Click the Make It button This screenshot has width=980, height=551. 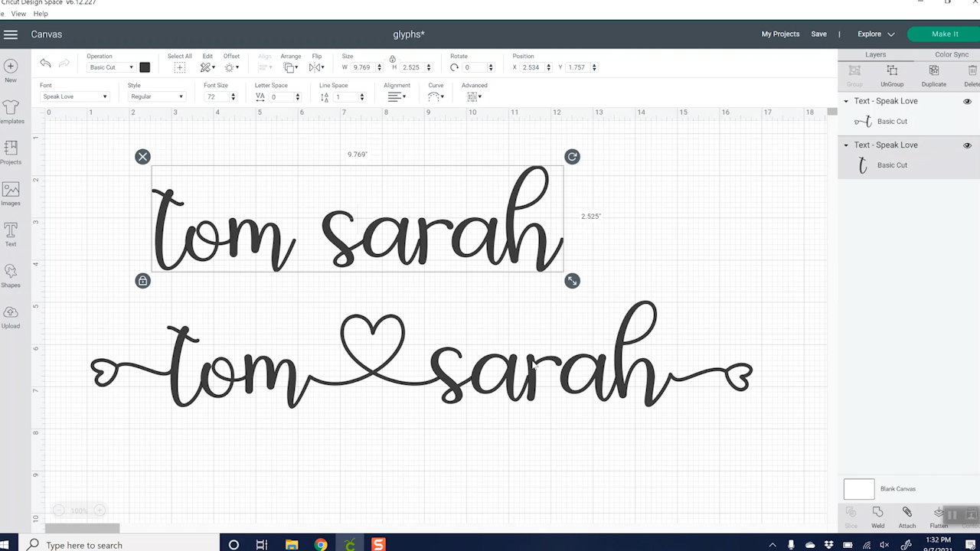(x=945, y=34)
